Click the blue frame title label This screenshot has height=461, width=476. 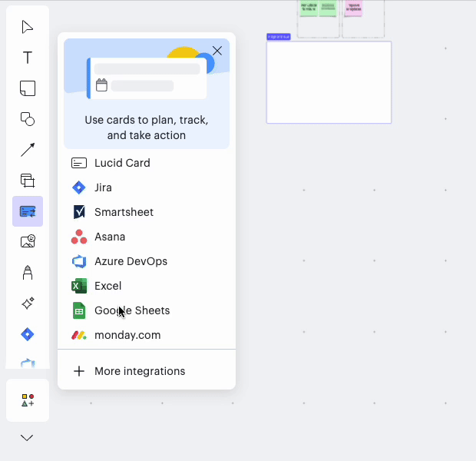(279, 37)
